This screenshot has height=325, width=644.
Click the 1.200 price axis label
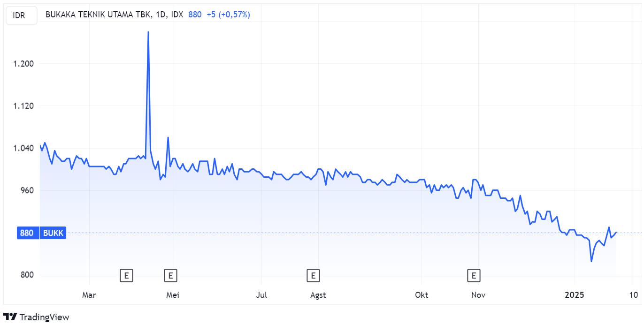point(23,64)
